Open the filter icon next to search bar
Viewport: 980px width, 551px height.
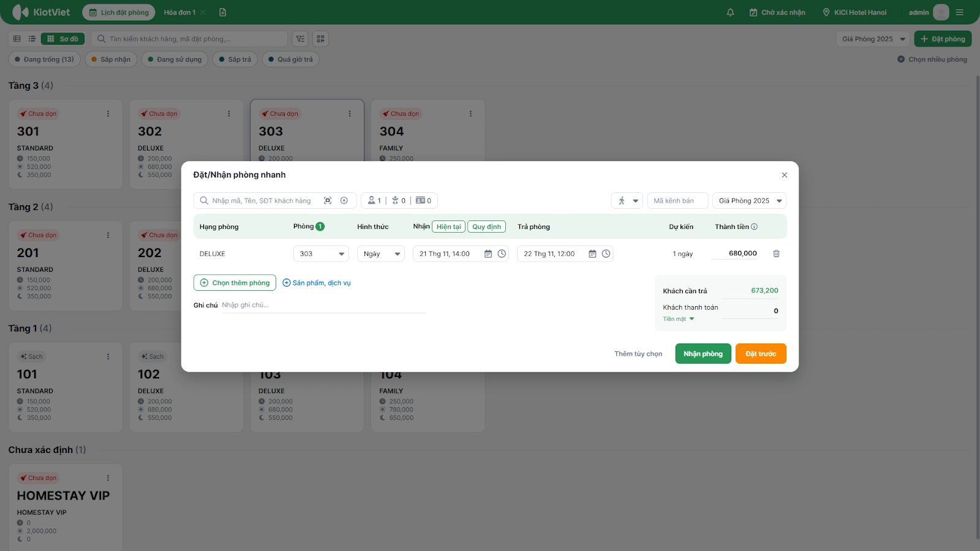tap(300, 39)
